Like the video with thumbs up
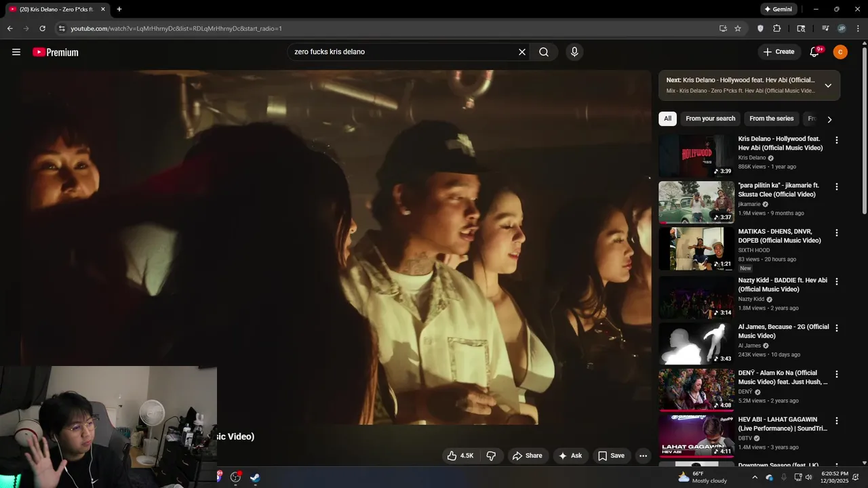This screenshot has height=488, width=868. (460, 455)
